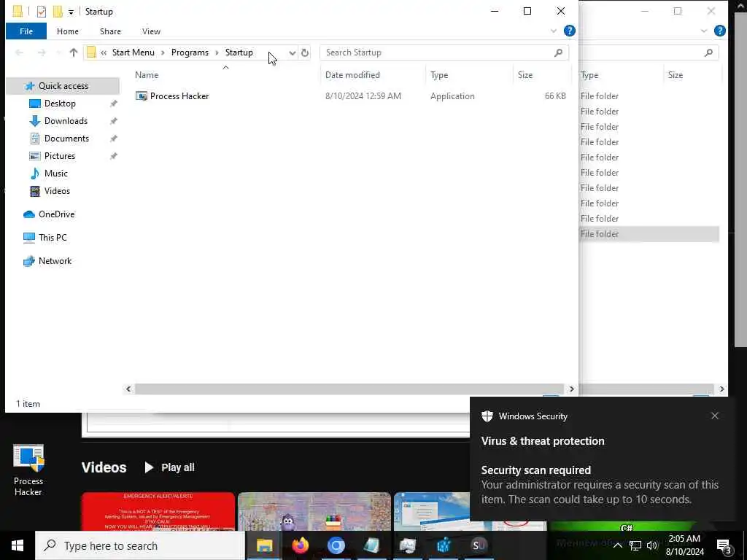Refresh the Startup folder view
This screenshot has width=747, height=560.
coord(305,52)
